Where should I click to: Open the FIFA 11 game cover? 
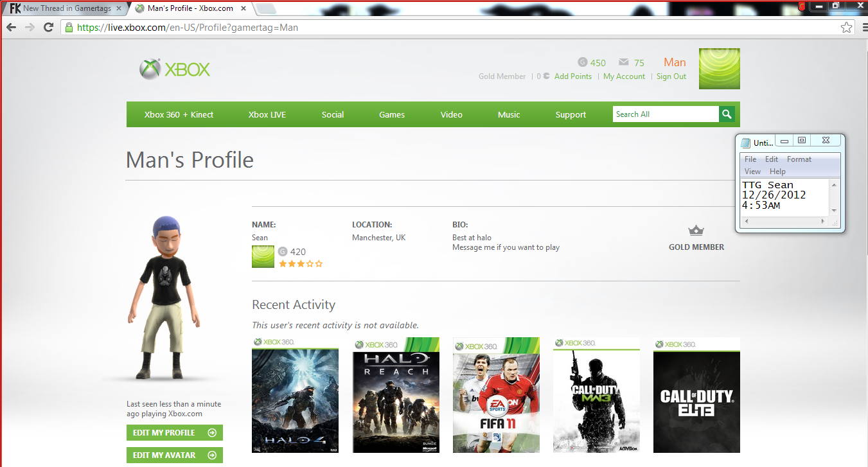point(496,395)
